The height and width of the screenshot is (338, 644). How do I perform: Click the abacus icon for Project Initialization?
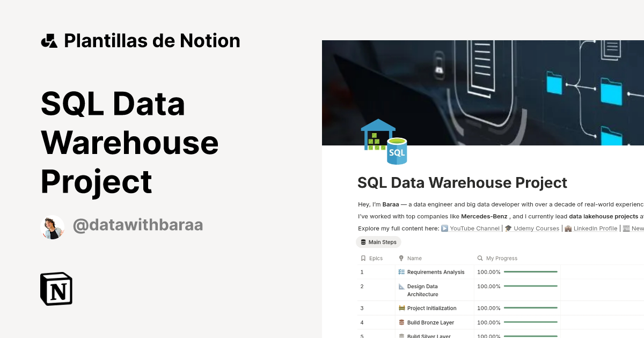pyautogui.click(x=401, y=308)
